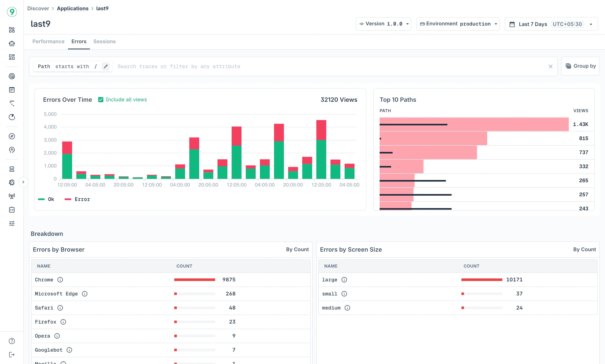
Task: Open the sliders settings sidebar icon
Action: pos(12,223)
